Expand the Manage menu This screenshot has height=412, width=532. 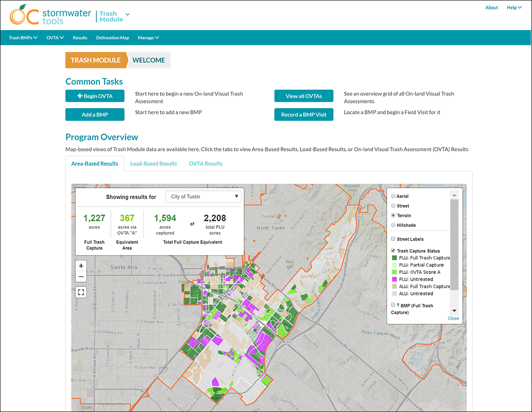(148, 37)
